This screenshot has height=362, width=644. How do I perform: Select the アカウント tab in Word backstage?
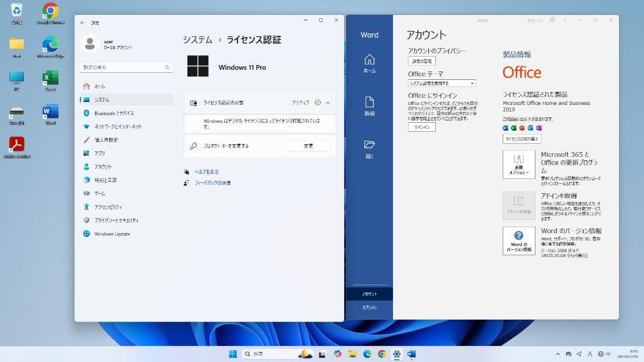pyautogui.click(x=370, y=293)
